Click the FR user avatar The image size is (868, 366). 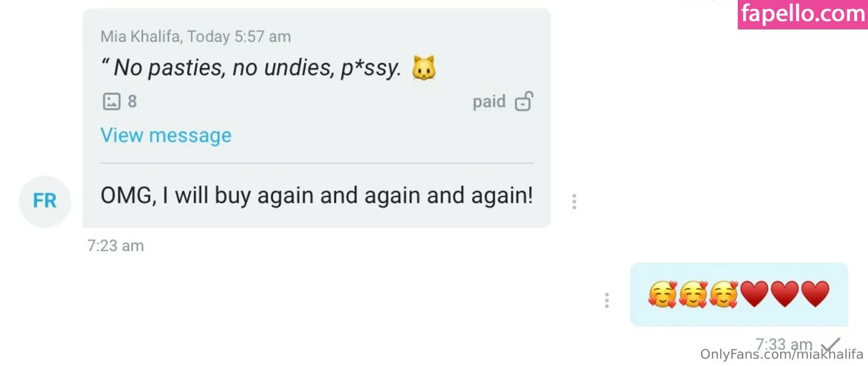pyautogui.click(x=45, y=201)
